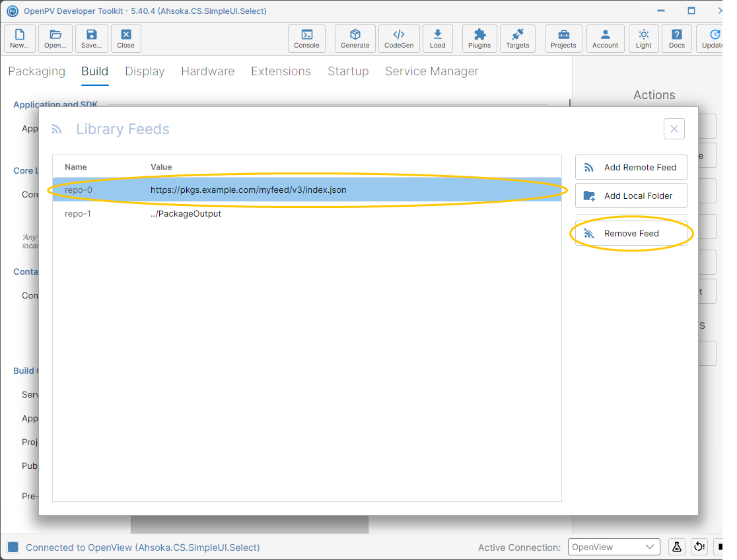Open the Plugins manager
The image size is (737, 560).
point(479,38)
